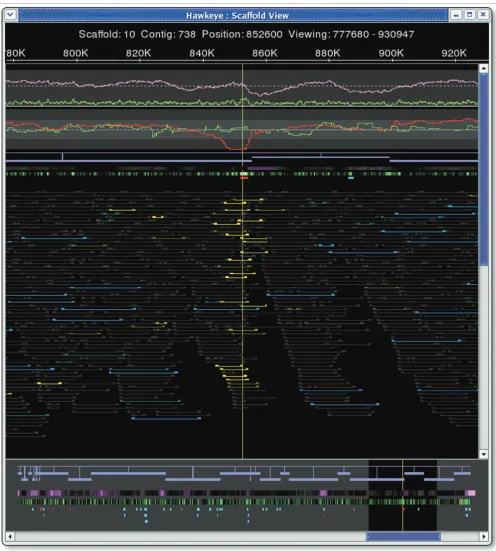Click the 'Position: 852600' text
The height and width of the screenshot is (552, 496).
242,34
